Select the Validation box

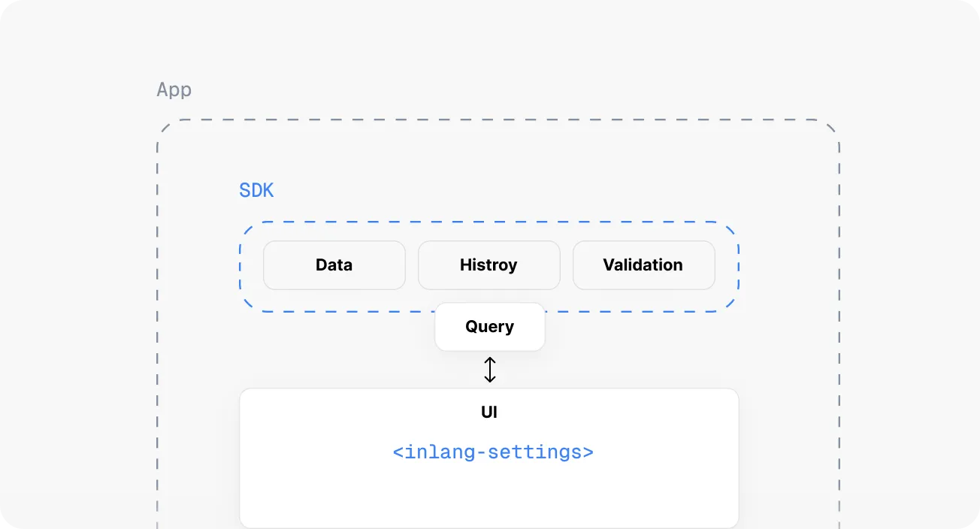click(x=643, y=265)
